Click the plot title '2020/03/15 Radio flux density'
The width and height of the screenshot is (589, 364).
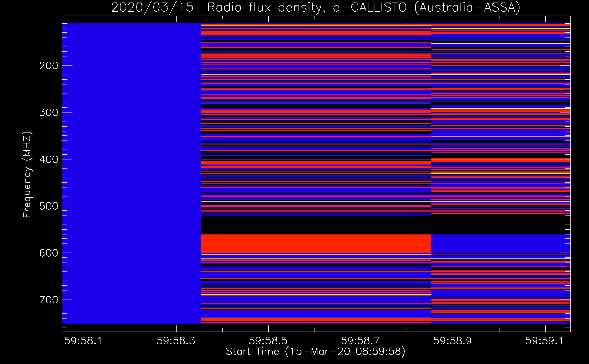(316, 7)
